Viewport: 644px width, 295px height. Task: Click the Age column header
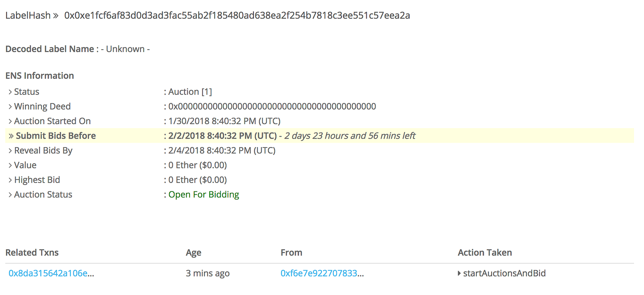193,253
